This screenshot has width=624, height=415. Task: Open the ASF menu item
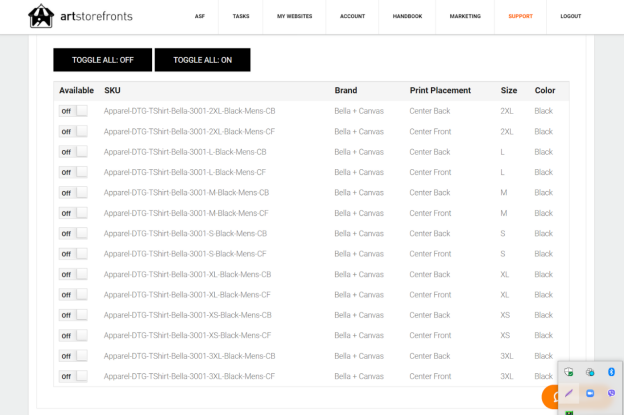coord(200,16)
